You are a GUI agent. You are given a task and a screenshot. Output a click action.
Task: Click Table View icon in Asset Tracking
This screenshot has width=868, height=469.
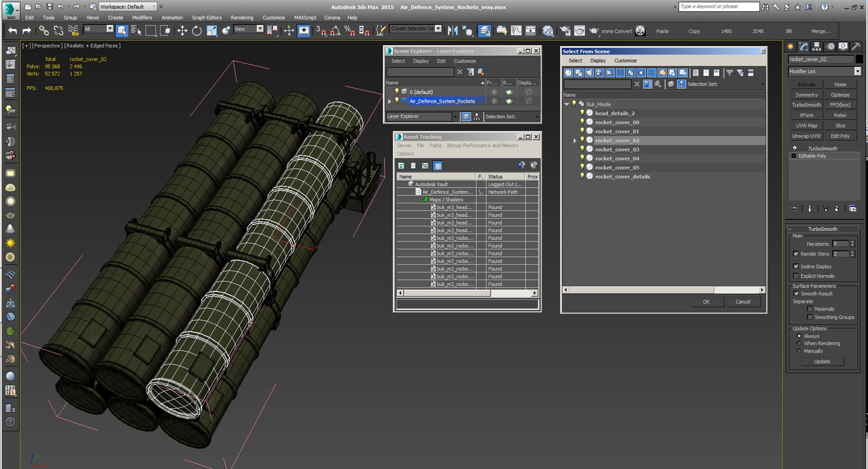pyautogui.click(x=438, y=166)
